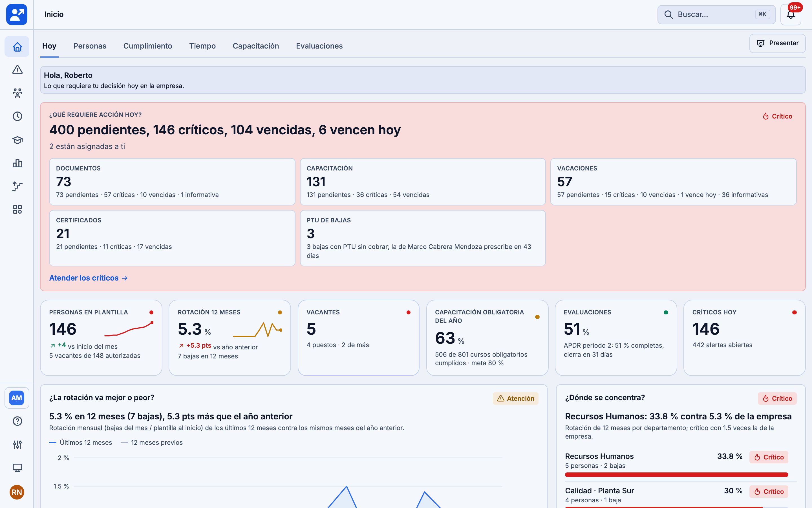Select the Hoy tab

tap(49, 46)
